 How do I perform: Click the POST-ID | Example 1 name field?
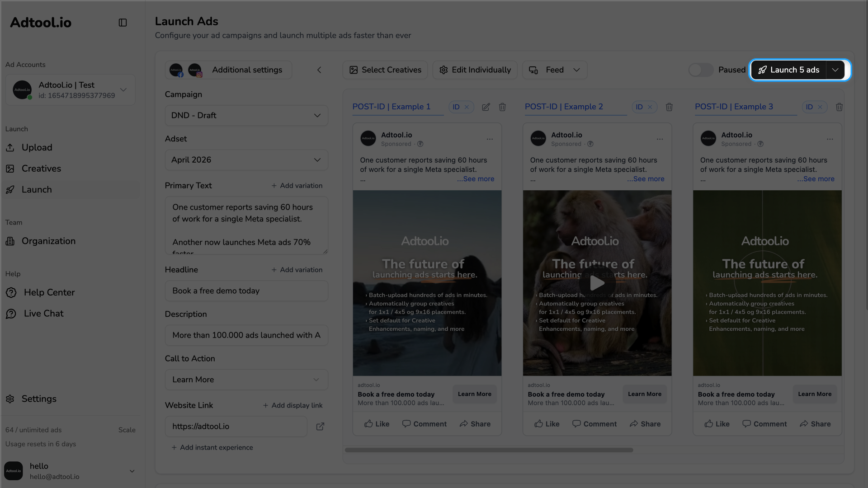[x=398, y=107]
